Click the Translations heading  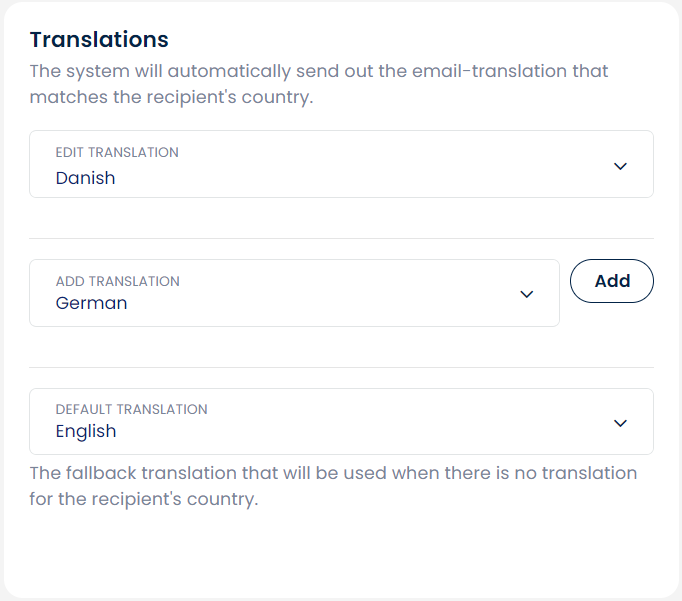coord(99,40)
